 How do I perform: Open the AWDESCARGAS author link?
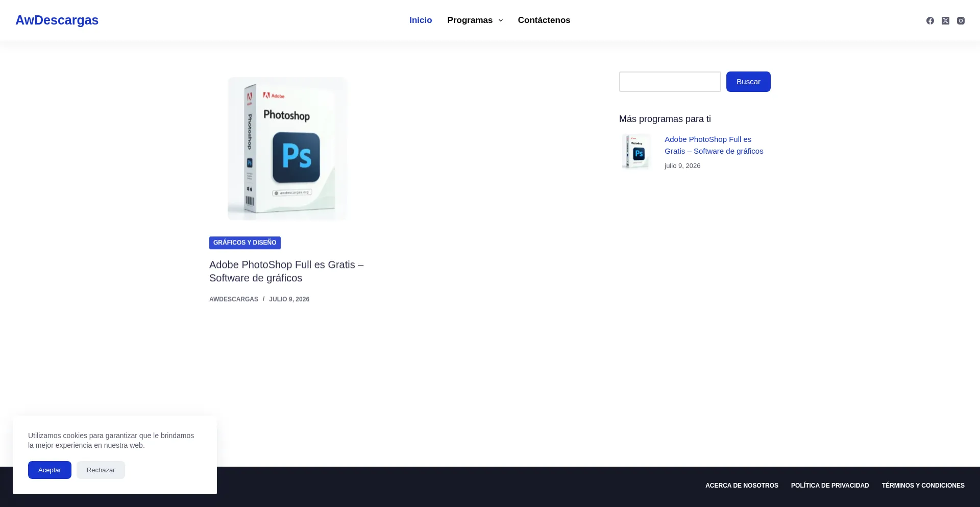point(234,299)
